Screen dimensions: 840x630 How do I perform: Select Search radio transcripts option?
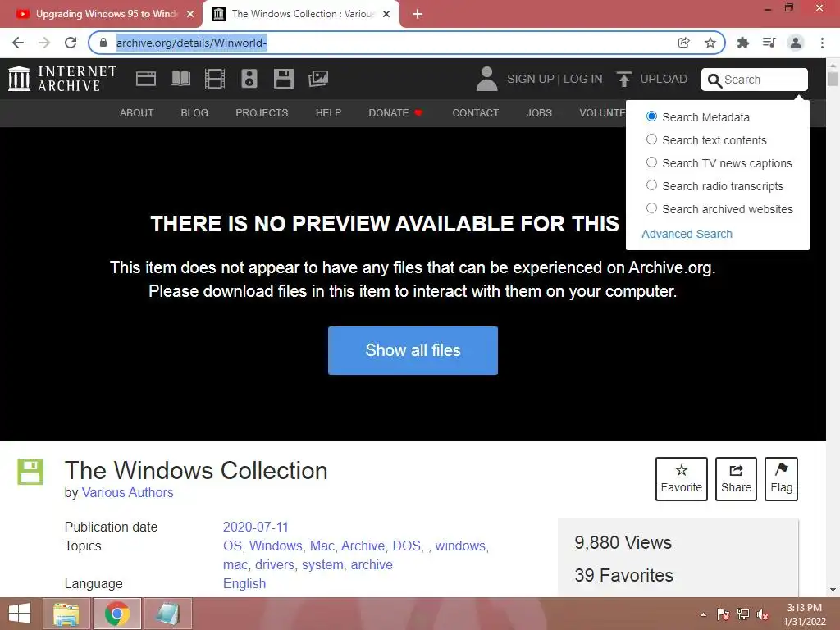(651, 185)
